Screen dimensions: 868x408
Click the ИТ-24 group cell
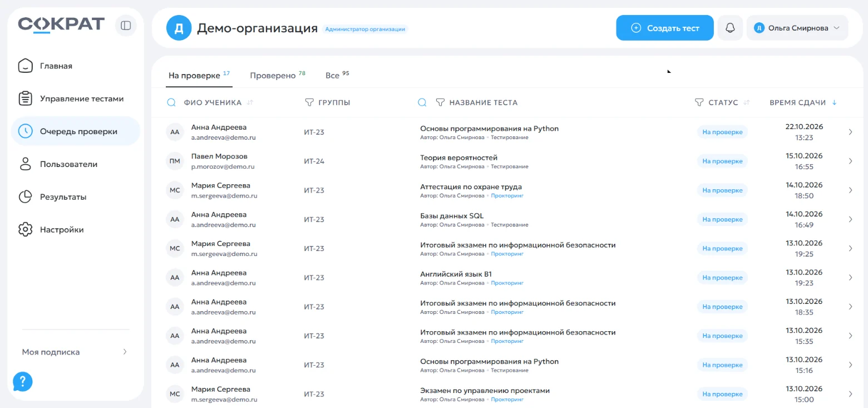314,161
